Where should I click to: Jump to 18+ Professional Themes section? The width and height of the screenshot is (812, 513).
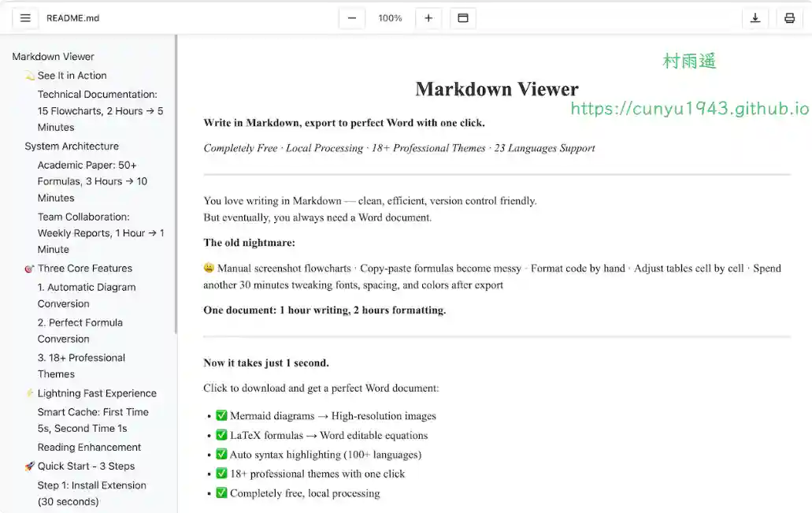tap(81, 366)
